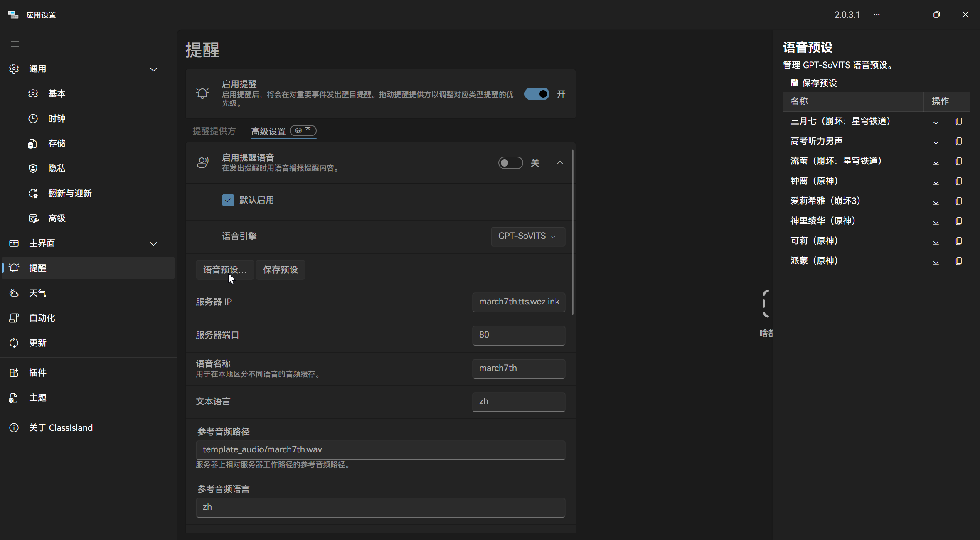Click the hamburger menu icon in sidebar
The height and width of the screenshot is (540, 980).
[15, 44]
